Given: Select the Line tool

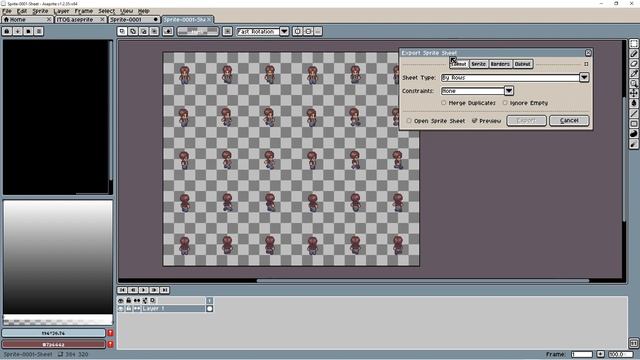Looking at the screenshot, I should (633, 113).
